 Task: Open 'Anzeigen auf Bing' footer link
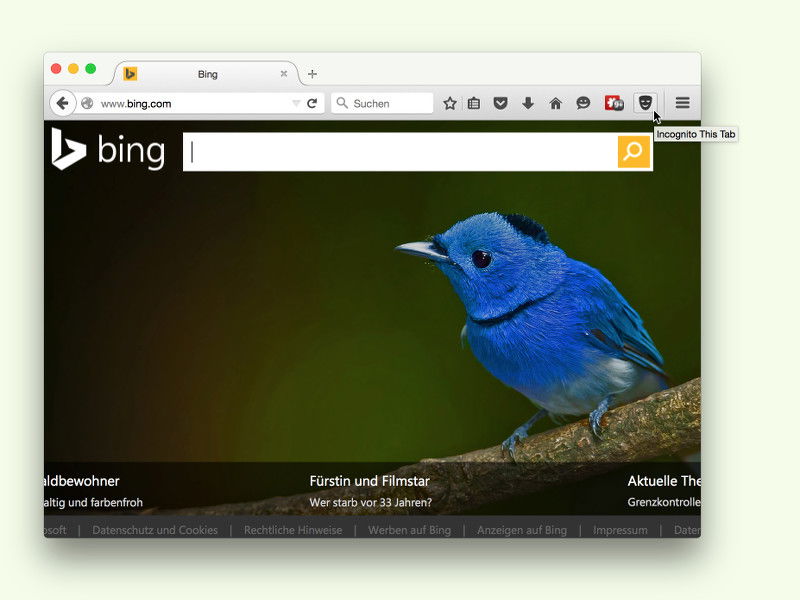tap(522, 530)
